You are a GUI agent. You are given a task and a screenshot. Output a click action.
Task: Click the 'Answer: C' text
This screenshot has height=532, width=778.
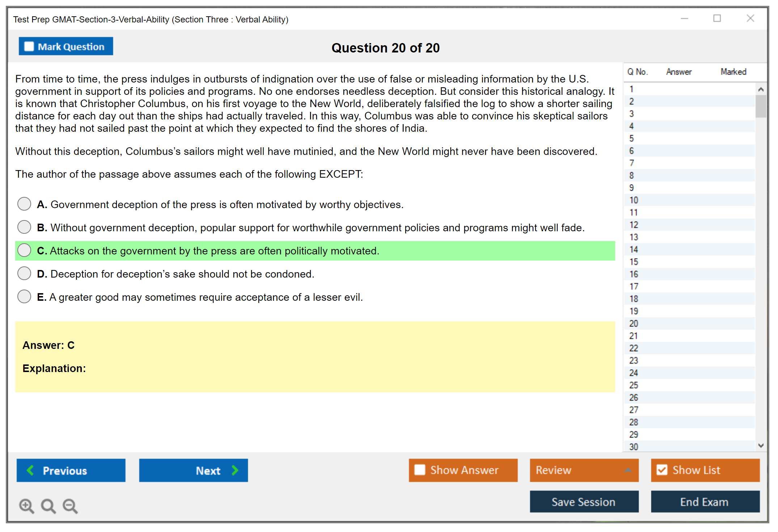click(x=48, y=345)
